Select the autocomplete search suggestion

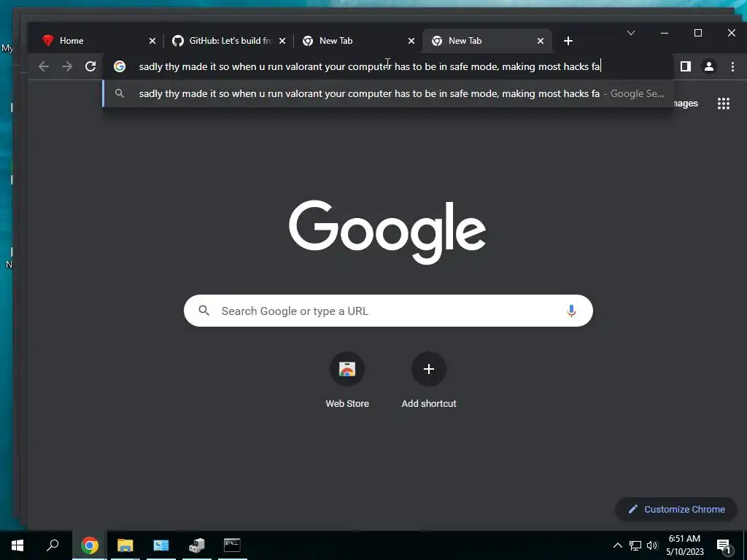388,94
